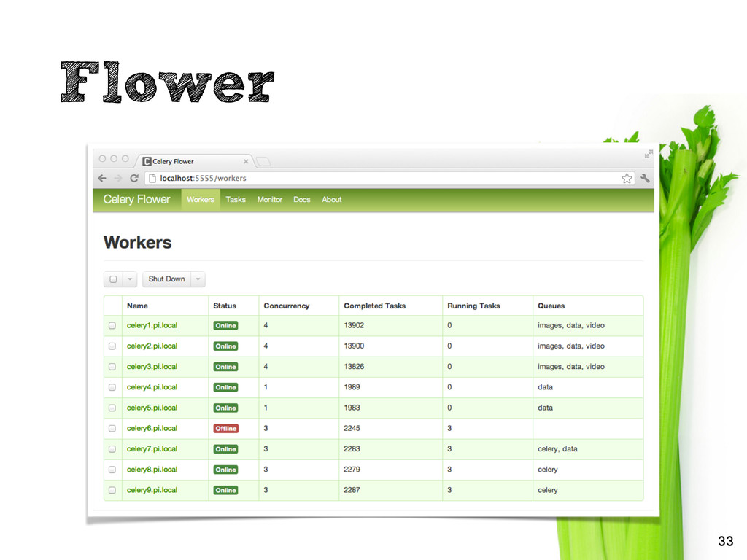Open a new browser tab

pos(263,161)
